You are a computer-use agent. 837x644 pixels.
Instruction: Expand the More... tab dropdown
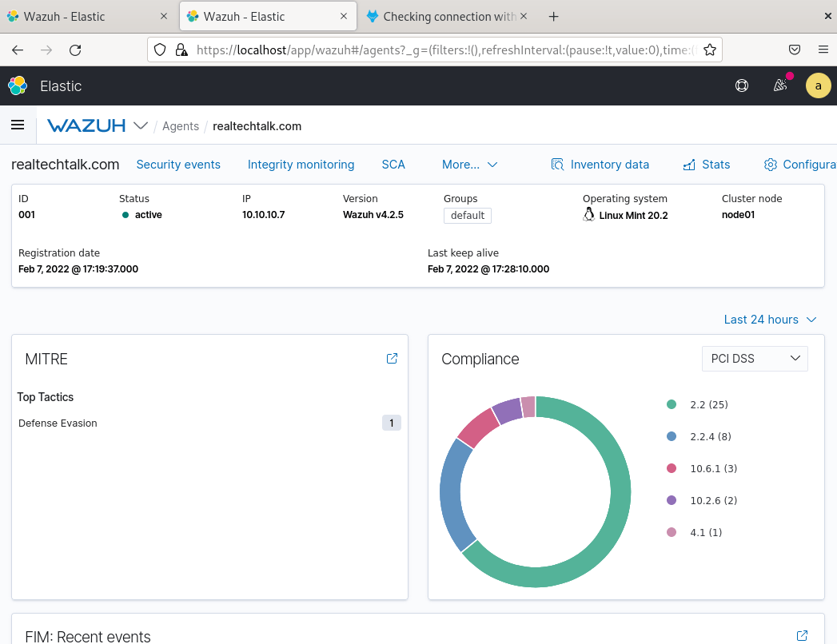point(470,165)
